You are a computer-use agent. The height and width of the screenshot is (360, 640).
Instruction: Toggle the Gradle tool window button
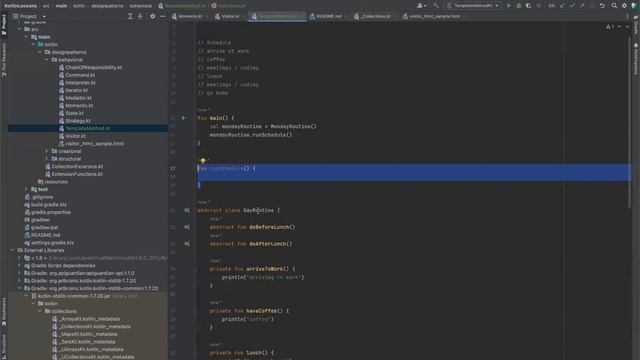(636, 25)
